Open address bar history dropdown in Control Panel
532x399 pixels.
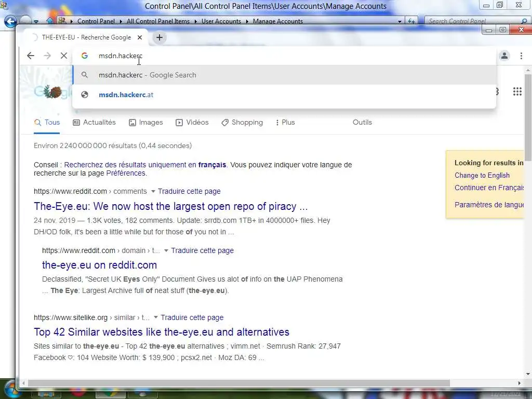pyautogui.click(x=400, y=21)
